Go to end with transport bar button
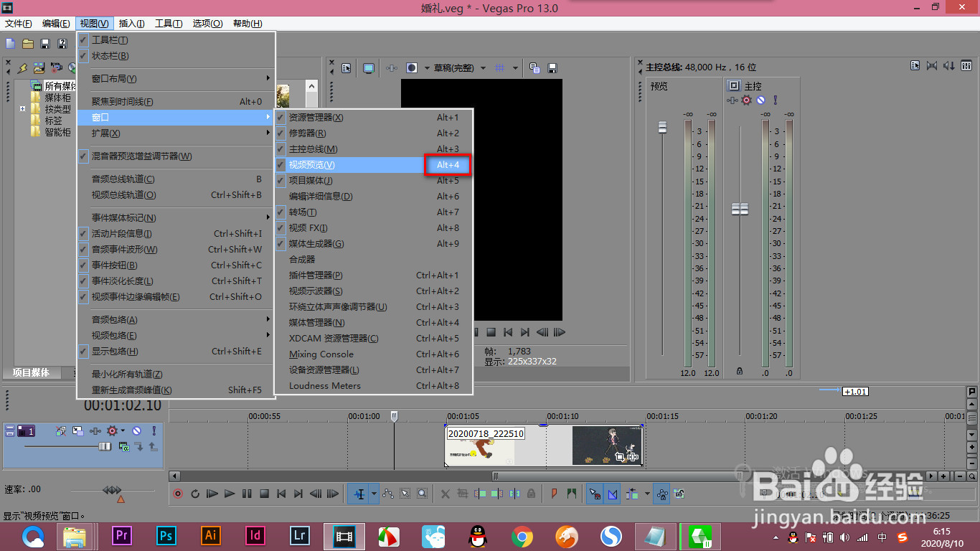Viewport: 980px width, 551px height. pos(298,494)
